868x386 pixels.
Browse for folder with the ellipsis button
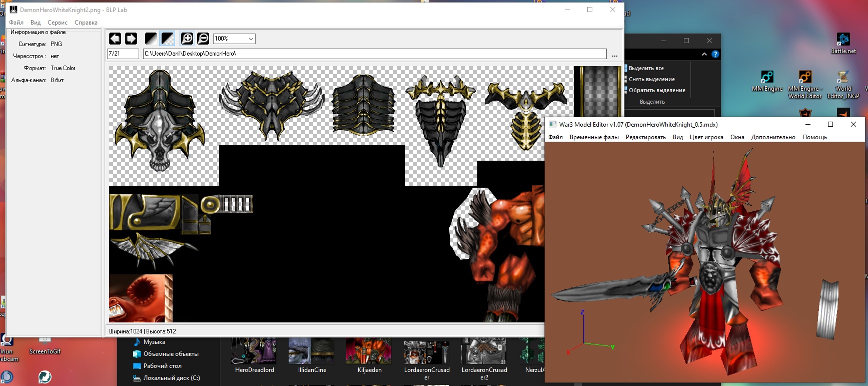(x=615, y=54)
